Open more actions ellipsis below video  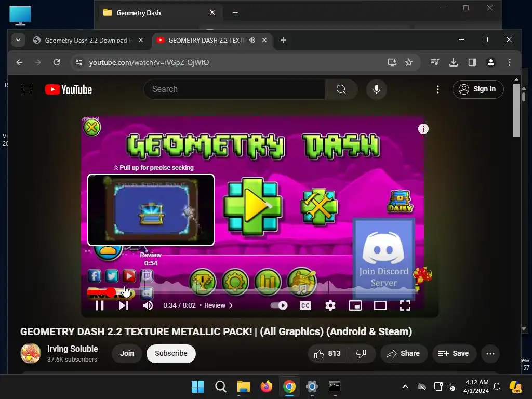point(490,354)
